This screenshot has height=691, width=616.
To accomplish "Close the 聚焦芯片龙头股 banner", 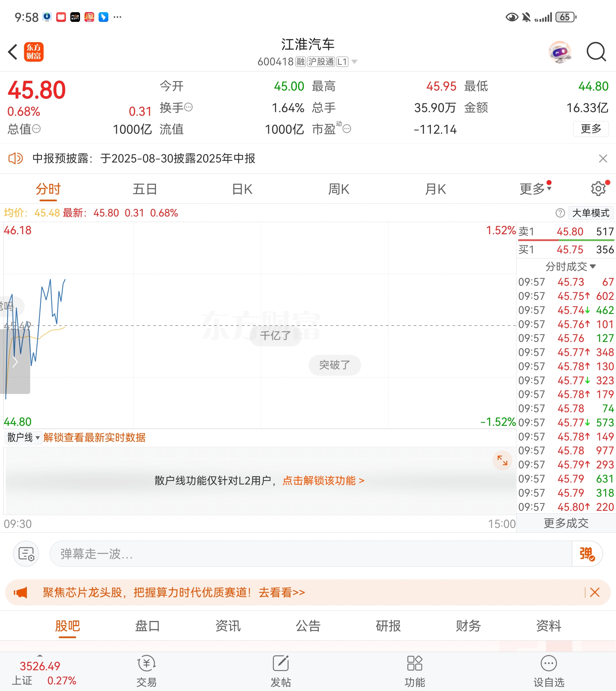I will pos(595,592).
